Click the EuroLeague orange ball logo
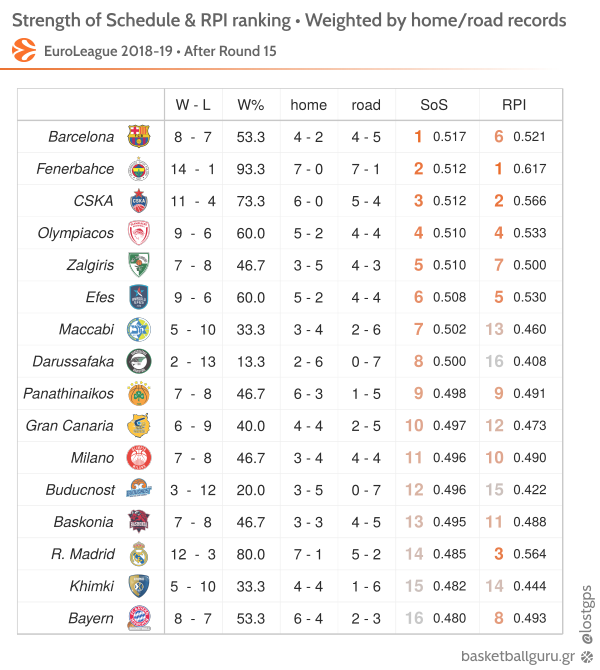 coord(24,50)
